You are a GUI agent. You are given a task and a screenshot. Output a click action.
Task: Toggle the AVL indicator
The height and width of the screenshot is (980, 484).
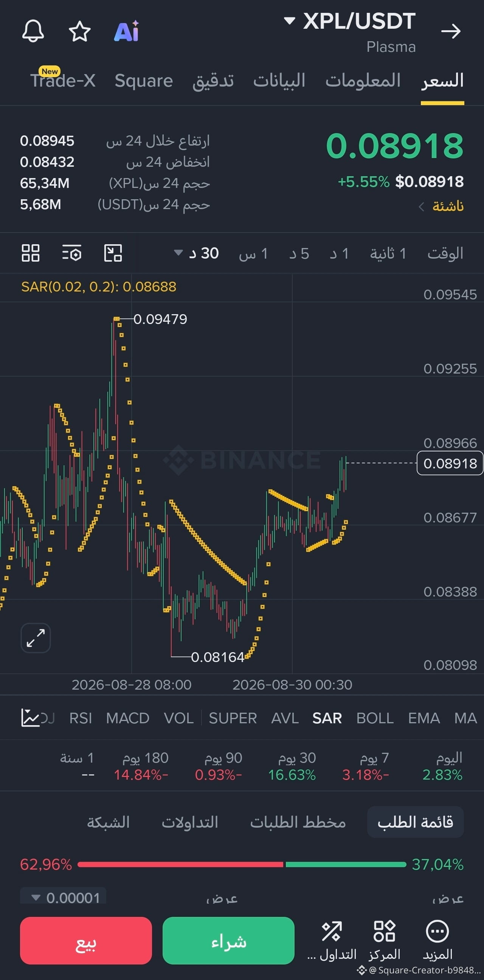[x=285, y=718]
